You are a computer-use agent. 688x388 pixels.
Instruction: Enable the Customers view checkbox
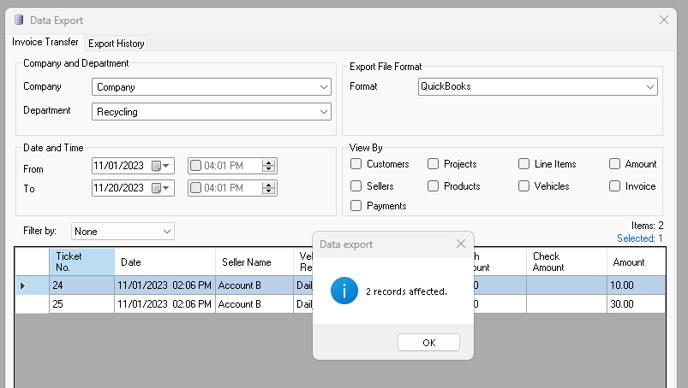click(x=356, y=164)
